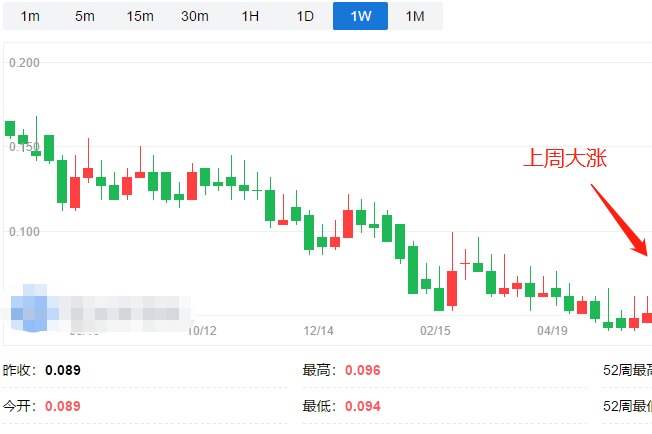Click the 0.100 price level label
The width and height of the screenshot is (652, 434).
click(24, 232)
